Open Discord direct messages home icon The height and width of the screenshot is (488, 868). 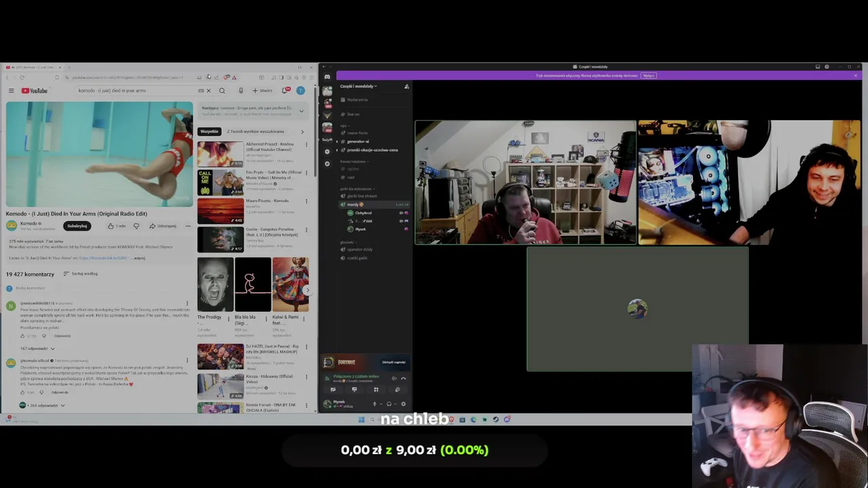pyautogui.click(x=328, y=77)
